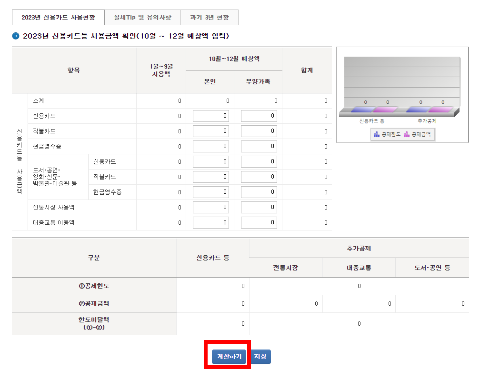Click the blue bullet icon before the heading
The width and height of the screenshot is (500, 370).
pos(16,36)
